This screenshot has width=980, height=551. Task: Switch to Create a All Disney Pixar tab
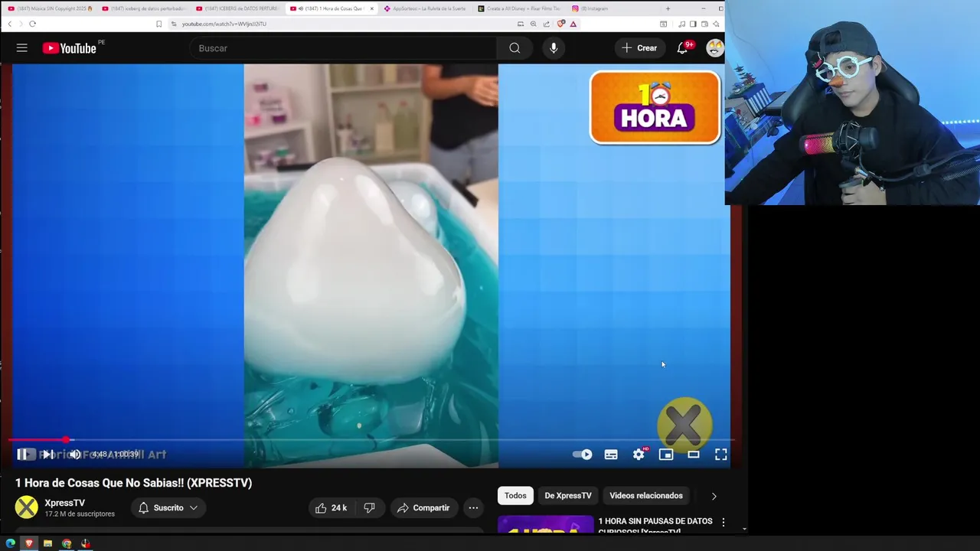tap(519, 8)
